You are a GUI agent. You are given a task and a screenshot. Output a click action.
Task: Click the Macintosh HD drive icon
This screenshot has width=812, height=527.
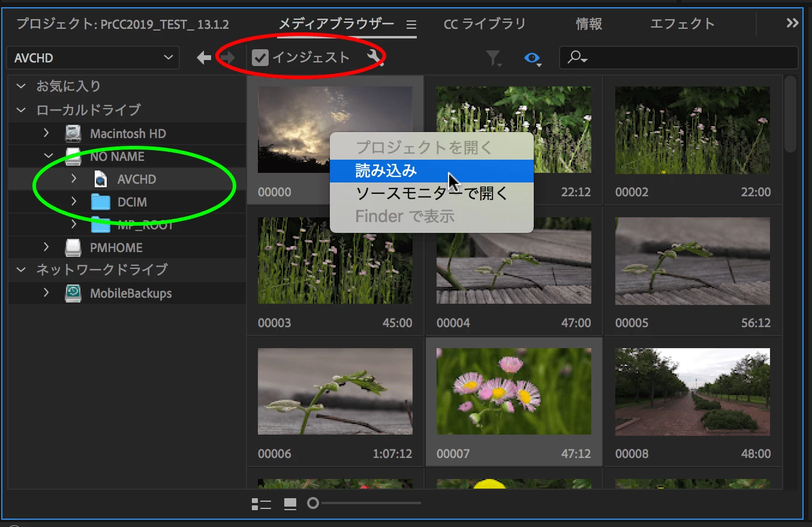pos(73,133)
